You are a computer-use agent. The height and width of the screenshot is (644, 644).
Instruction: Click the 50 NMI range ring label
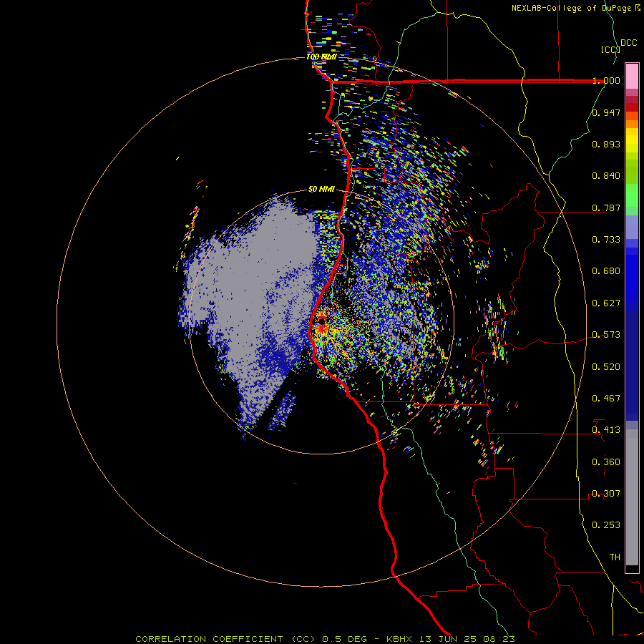point(321,190)
